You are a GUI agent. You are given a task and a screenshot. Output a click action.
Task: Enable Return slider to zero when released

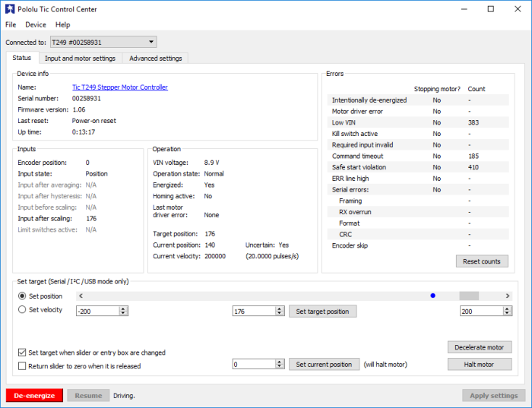click(22, 366)
